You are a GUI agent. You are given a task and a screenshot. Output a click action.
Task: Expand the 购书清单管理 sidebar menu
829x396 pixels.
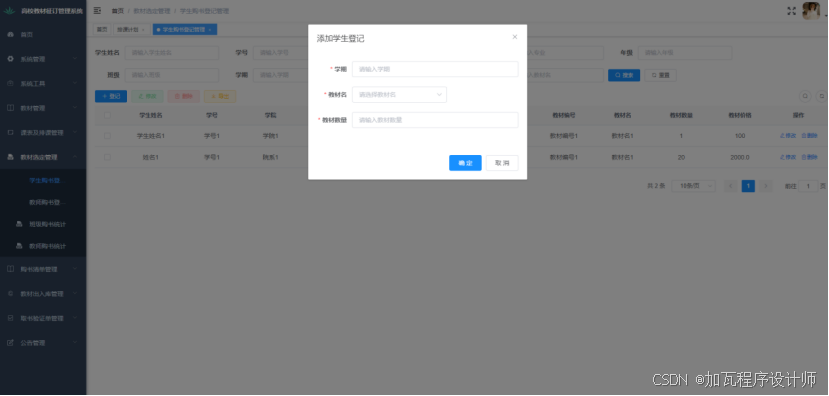pos(43,269)
